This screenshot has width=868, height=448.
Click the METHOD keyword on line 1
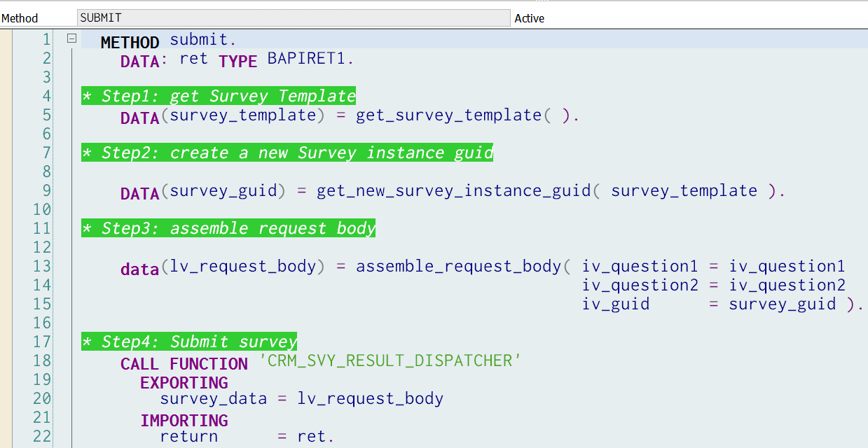(x=130, y=43)
